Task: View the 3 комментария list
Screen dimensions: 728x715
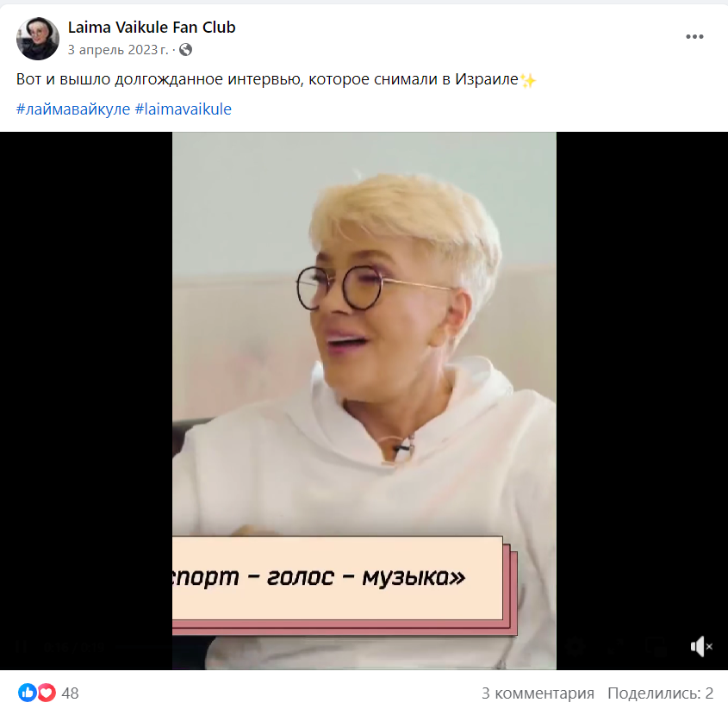Action: pyautogui.click(x=538, y=693)
